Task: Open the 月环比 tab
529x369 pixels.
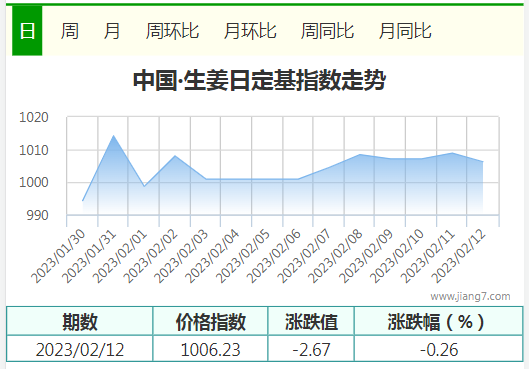Action: point(250,31)
